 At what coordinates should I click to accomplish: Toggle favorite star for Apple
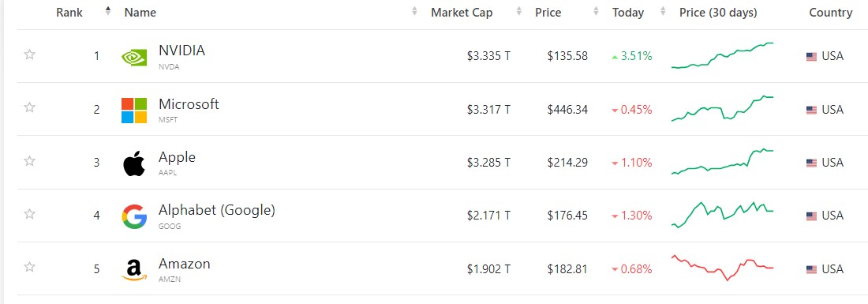pos(30,161)
